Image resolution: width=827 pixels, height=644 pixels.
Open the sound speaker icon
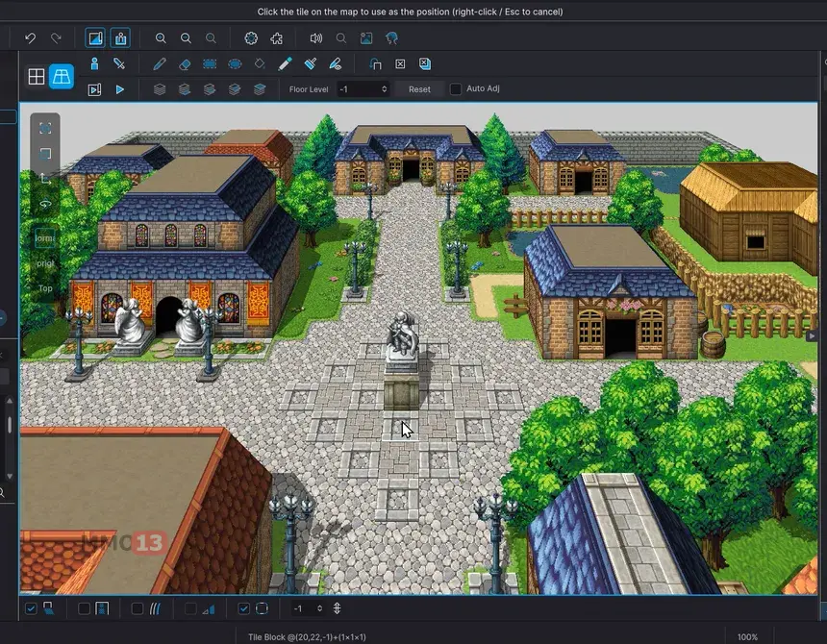[316, 37]
